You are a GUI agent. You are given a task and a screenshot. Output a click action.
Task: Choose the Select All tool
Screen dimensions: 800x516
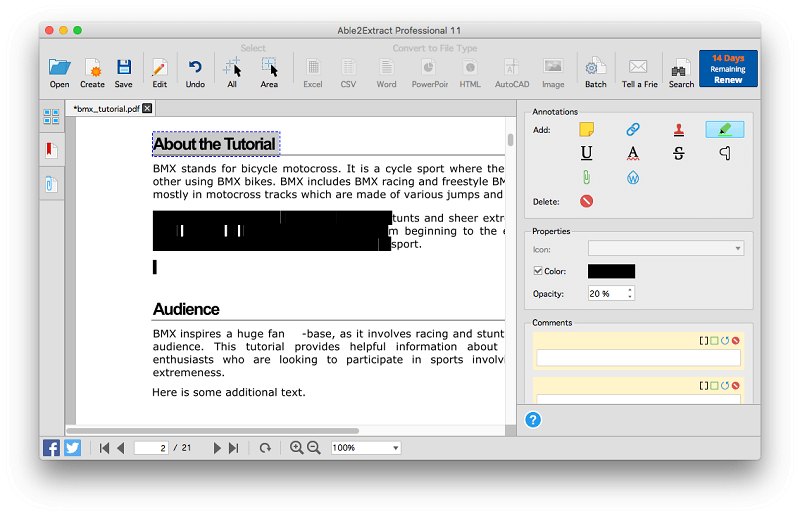[232, 73]
